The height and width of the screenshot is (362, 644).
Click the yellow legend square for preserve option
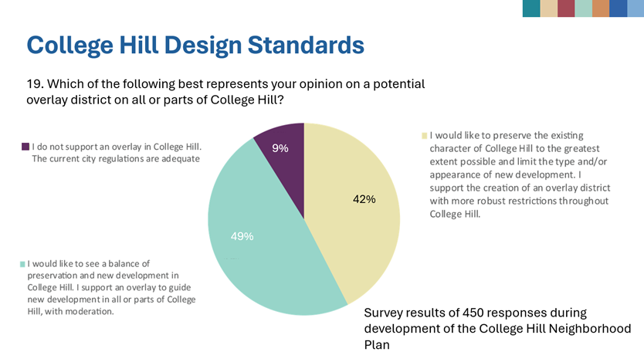tap(424, 136)
